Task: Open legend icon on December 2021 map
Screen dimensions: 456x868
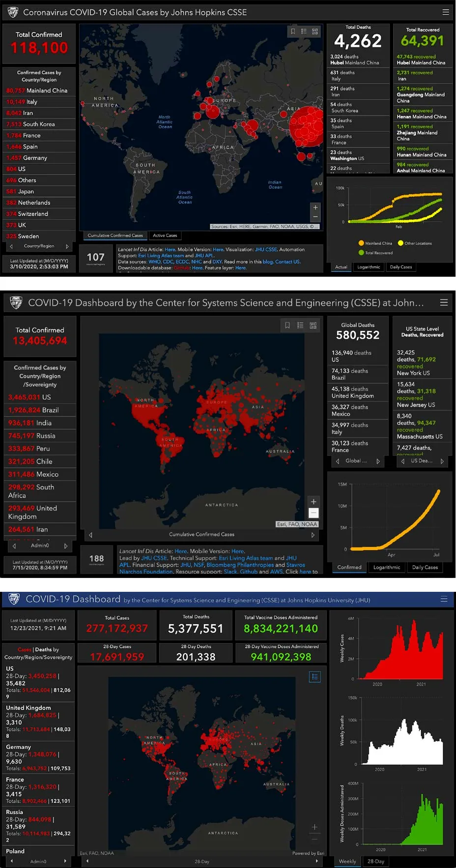Action: (315, 677)
